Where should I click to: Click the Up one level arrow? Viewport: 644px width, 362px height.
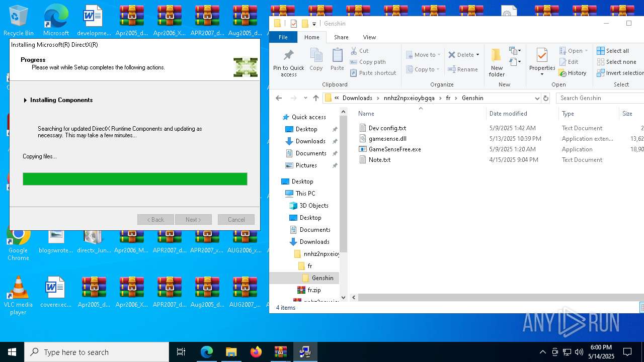316,98
